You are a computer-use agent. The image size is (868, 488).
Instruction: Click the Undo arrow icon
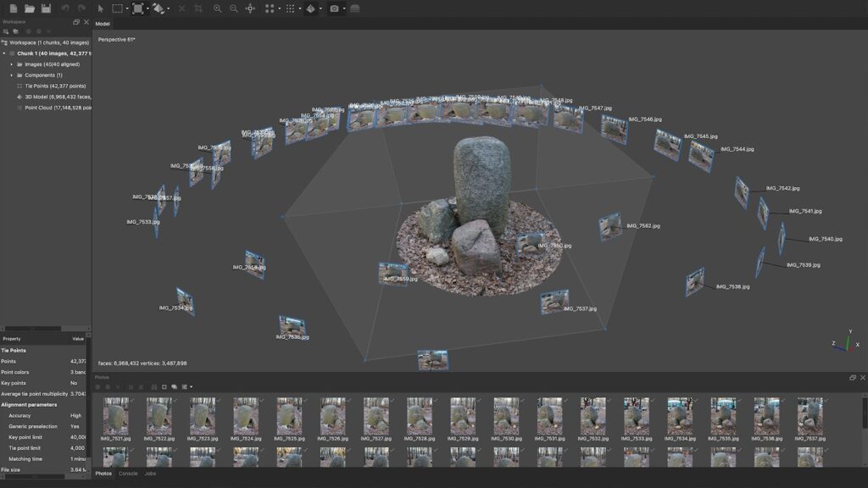(x=63, y=8)
